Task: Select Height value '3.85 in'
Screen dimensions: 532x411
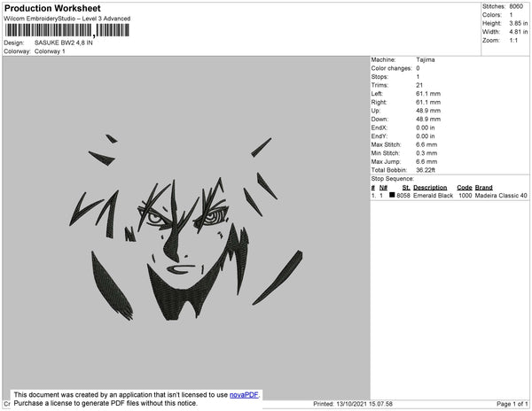Action: 518,23
